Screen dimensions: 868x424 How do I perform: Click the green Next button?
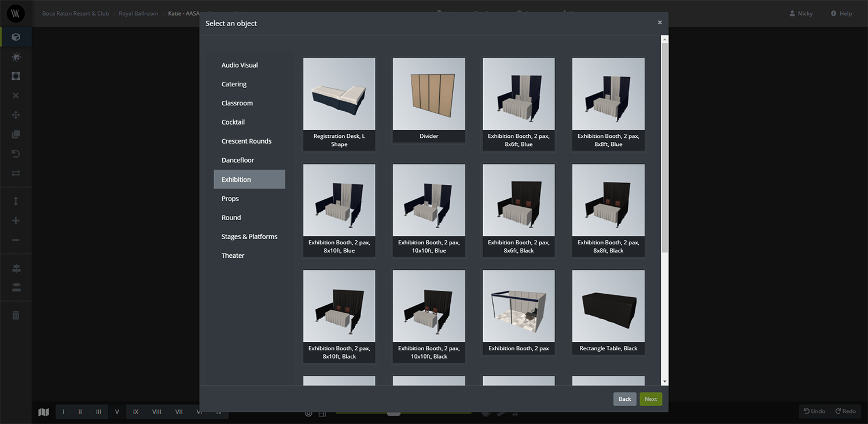(650, 399)
